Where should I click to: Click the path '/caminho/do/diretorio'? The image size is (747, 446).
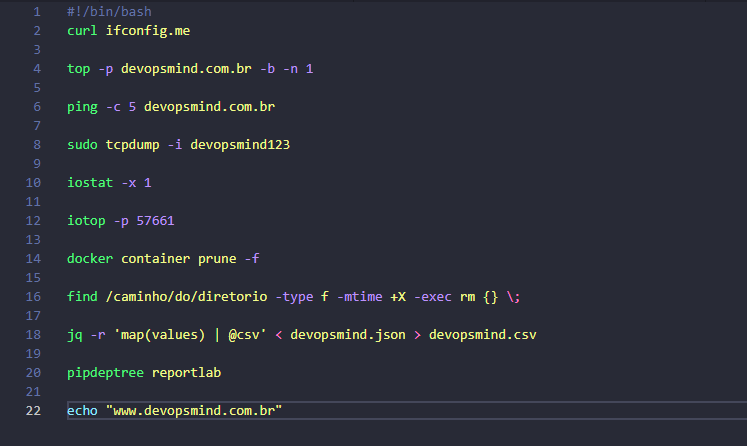(x=186, y=297)
